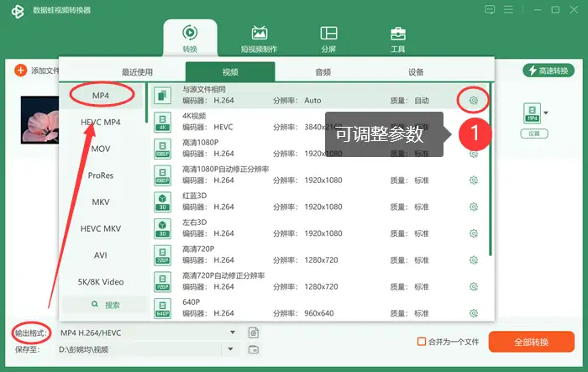Open the 输出格式 MP4 H.264/HEVC dropdown
The image size is (588, 372).
[149, 333]
